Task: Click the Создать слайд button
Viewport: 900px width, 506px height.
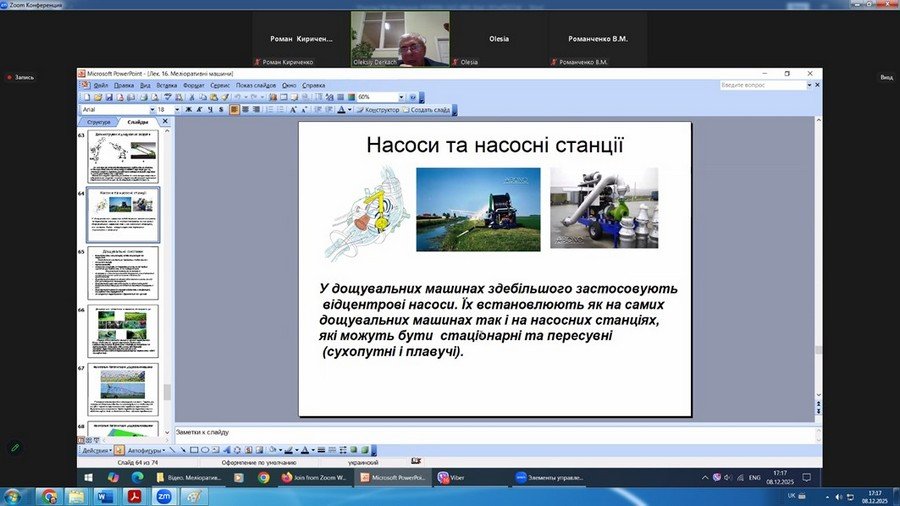Action: point(426,110)
